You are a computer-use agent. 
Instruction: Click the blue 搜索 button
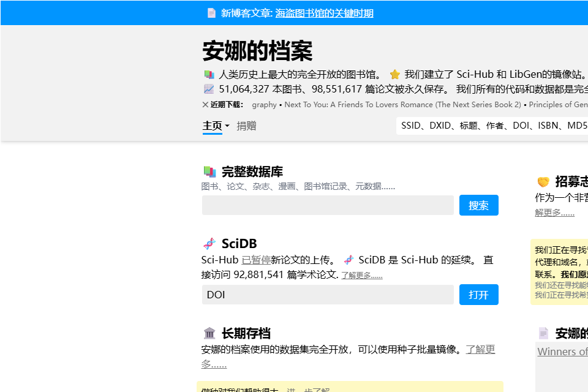click(478, 205)
